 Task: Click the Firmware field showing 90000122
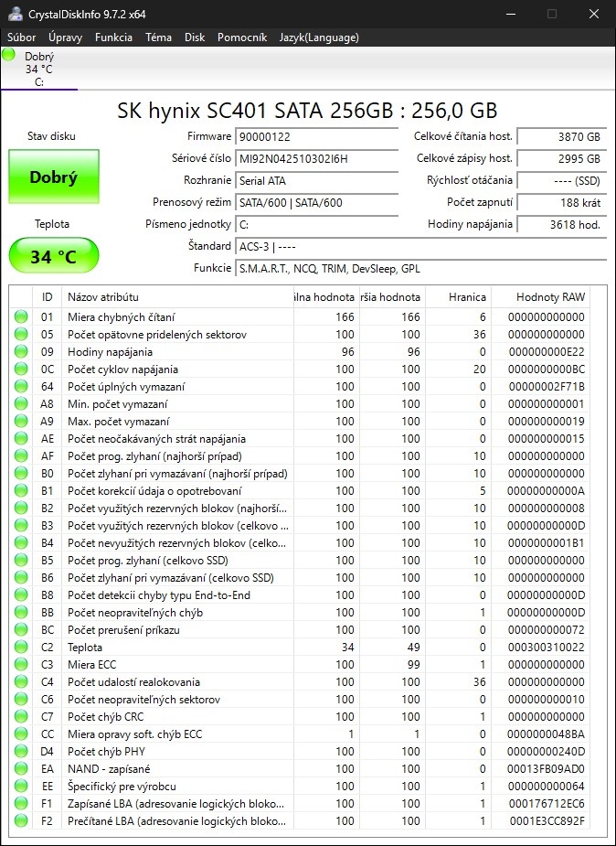pyautogui.click(x=316, y=136)
